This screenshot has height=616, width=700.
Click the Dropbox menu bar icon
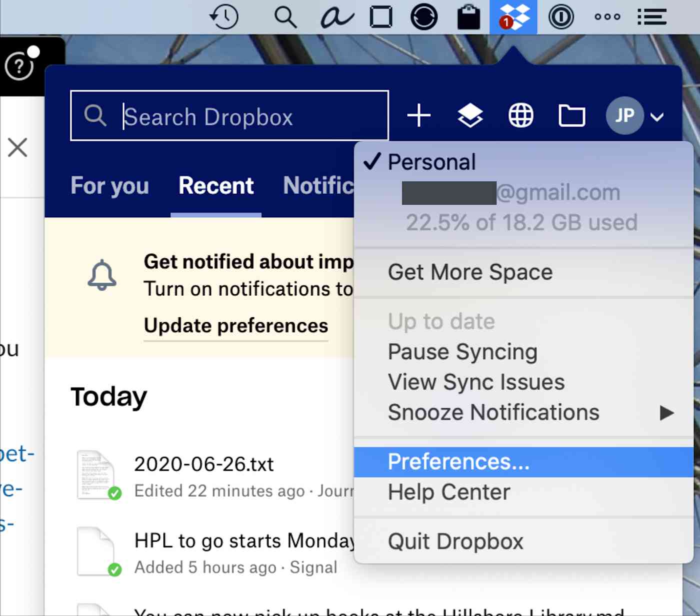pyautogui.click(x=513, y=17)
